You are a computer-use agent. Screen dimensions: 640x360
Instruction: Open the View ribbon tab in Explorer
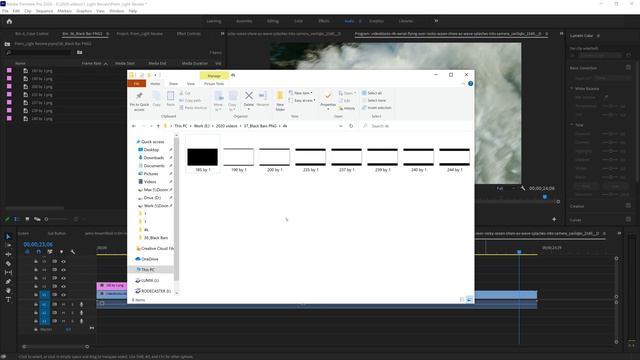pyautogui.click(x=191, y=84)
